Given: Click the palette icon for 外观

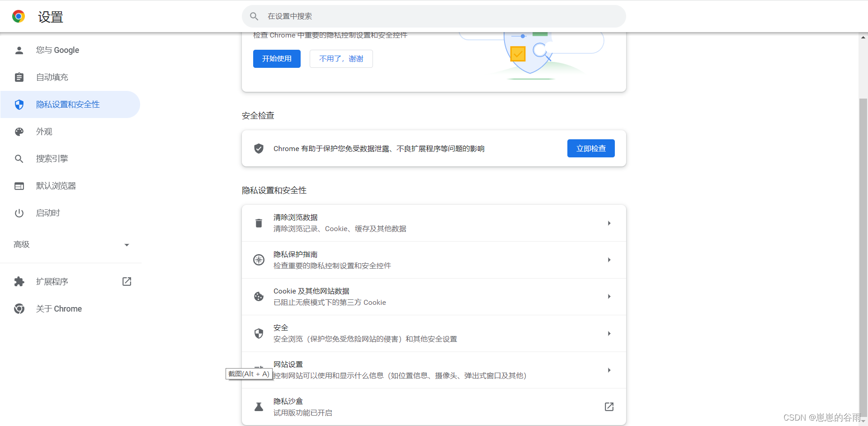Looking at the screenshot, I should (x=19, y=132).
